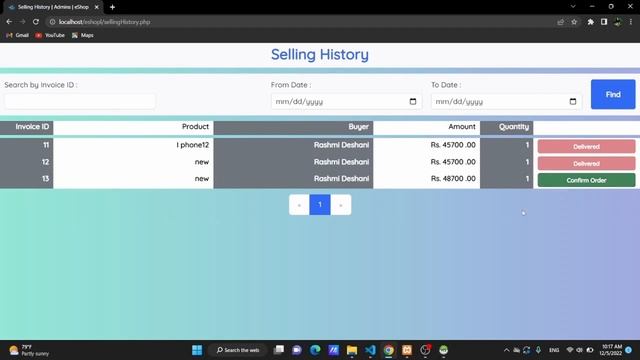Viewport: 640px width, 360px height.
Task: Open Visual Studio Code from the taskbar
Action: (370, 350)
